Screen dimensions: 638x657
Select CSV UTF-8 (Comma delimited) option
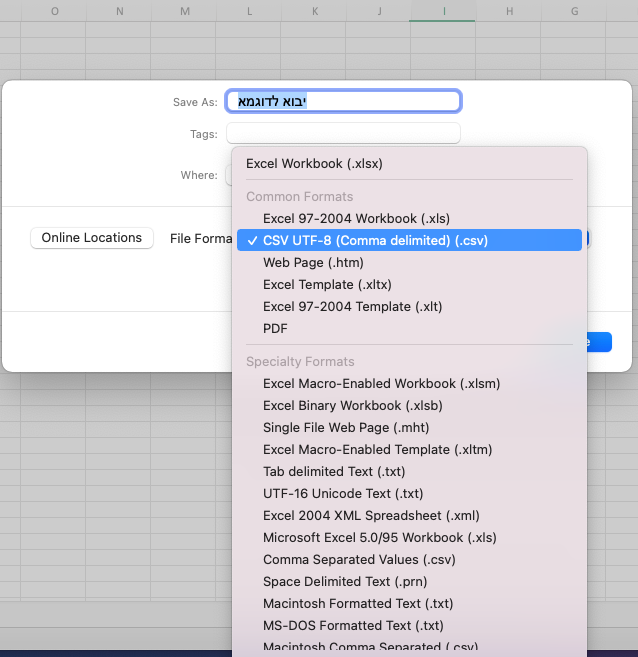pyautogui.click(x=409, y=240)
